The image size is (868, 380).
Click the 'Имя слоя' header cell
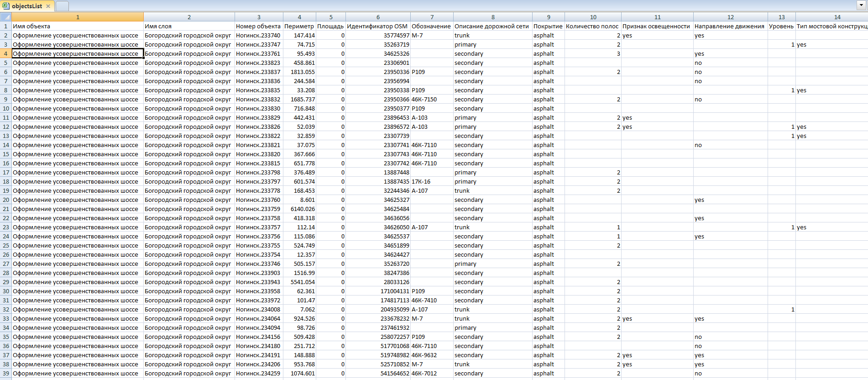click(x=189, y=26)
